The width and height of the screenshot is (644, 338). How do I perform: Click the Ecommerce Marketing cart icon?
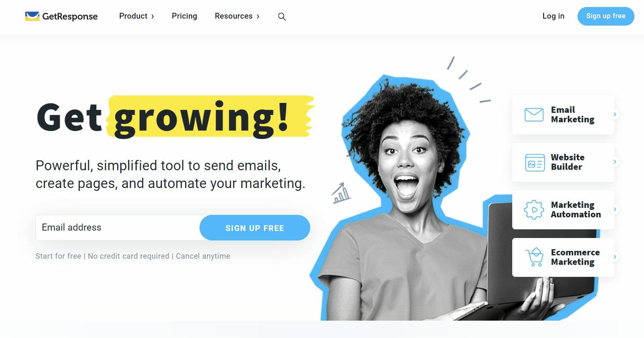(x=534, y=257)
